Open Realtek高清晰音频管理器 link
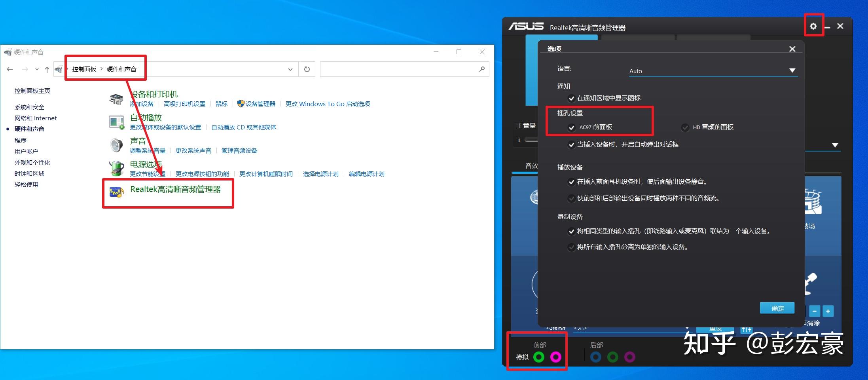Screen dimensions: 868x380 [176, 190]
